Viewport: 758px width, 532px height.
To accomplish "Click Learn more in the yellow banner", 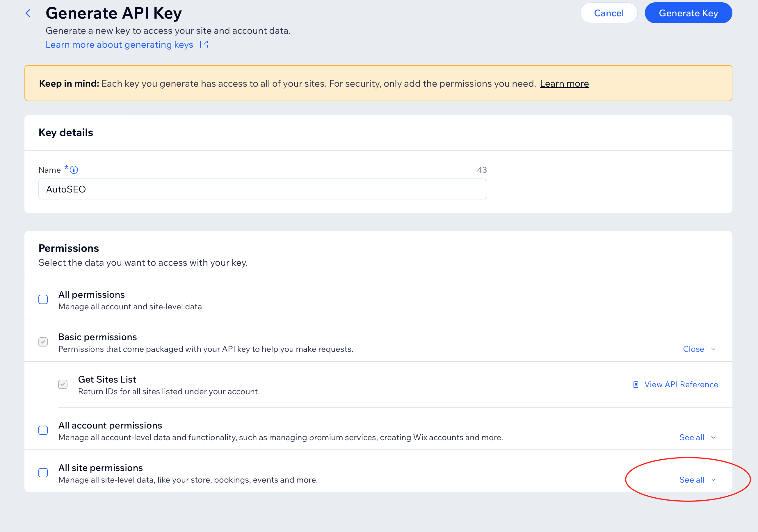I will pyautogui.click(x=564, y=83).
